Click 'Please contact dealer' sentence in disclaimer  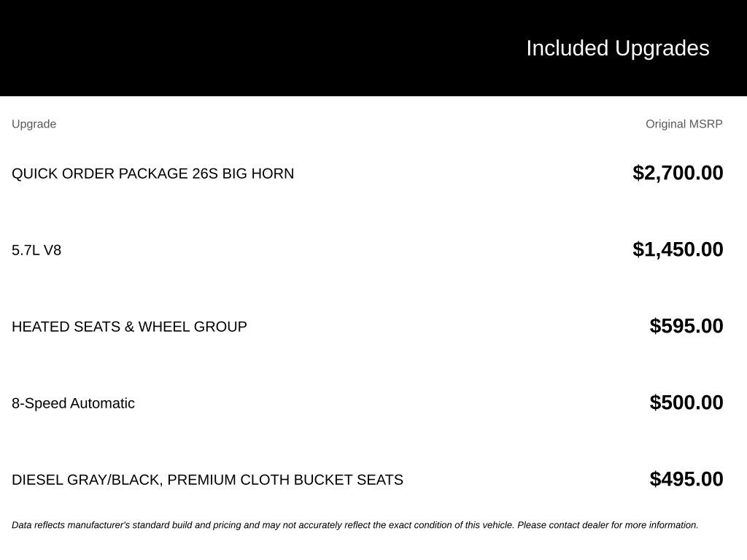click(608, 525)
